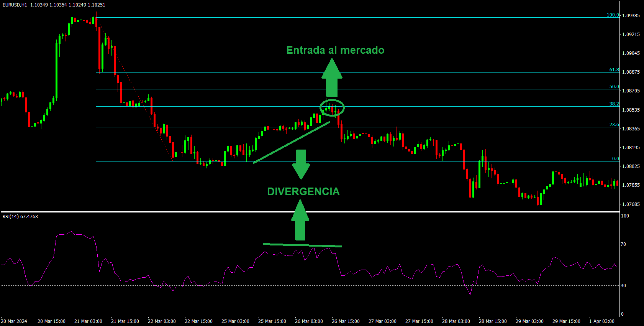The image size is (644, 326).
Task: Click the 1.08025 price axis value
Action: click(x=631, y=166)
